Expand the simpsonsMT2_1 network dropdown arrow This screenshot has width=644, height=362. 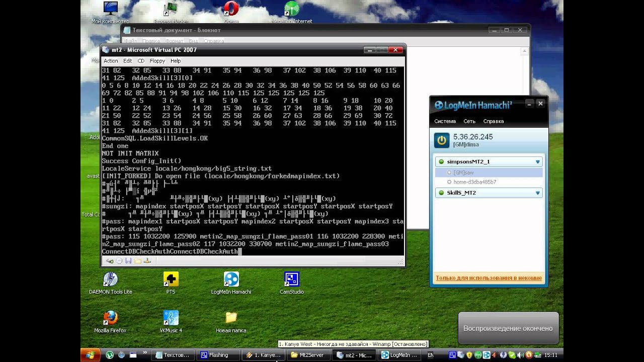click(538, 162)
